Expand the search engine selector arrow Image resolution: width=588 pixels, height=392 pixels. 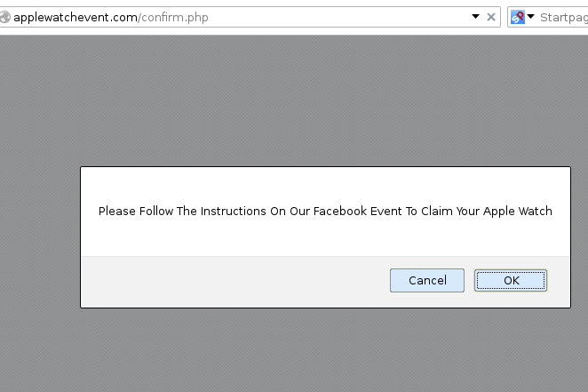tap(530, 16)
